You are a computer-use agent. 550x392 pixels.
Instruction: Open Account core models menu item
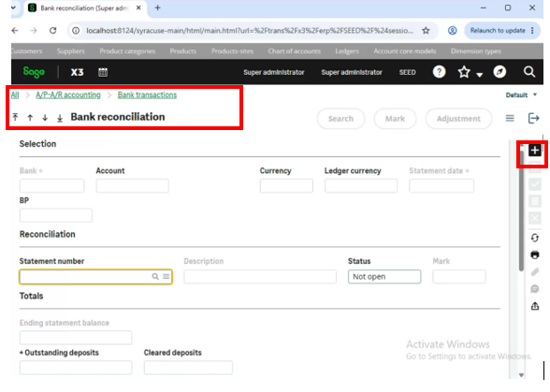[405, 51]
